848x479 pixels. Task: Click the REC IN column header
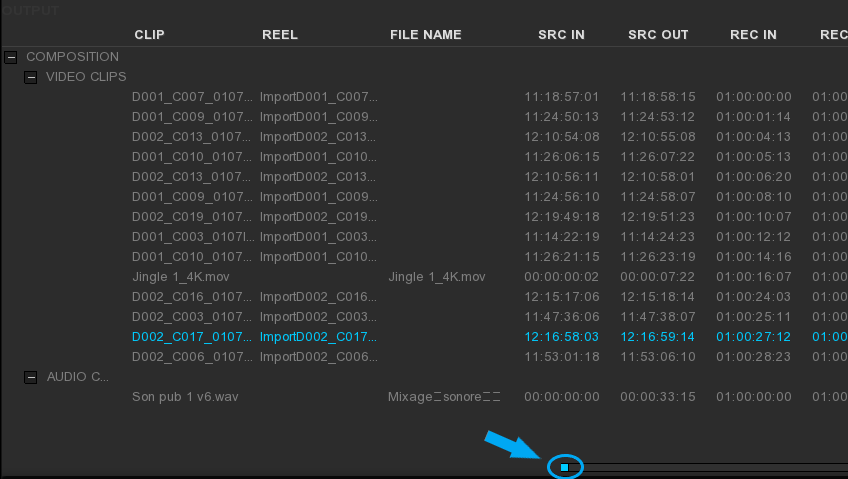pos(753,35)
